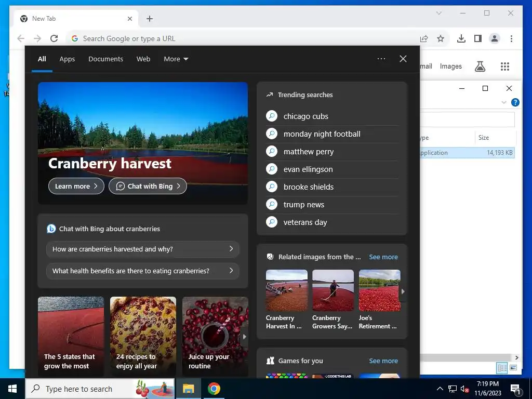Image resolution: width=532 pixels, height=399 pixels.
Task: Advance related images with the next arrow
Action: [x=403, y=291]
